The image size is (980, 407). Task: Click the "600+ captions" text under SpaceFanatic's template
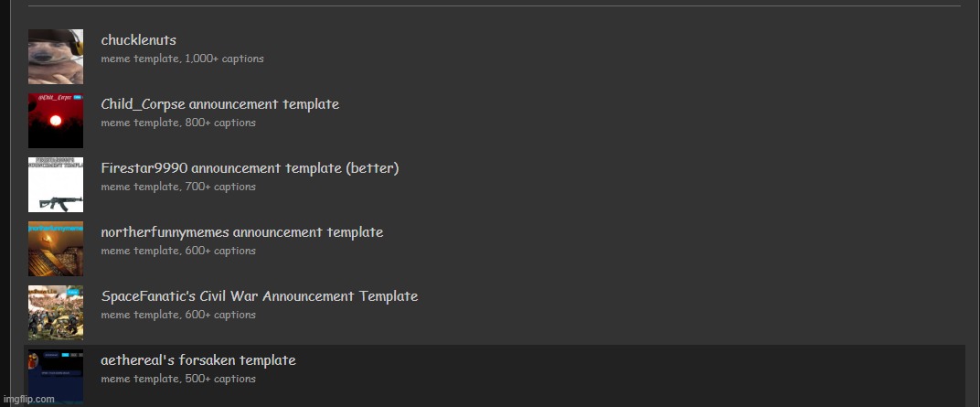tap(219, 315)
